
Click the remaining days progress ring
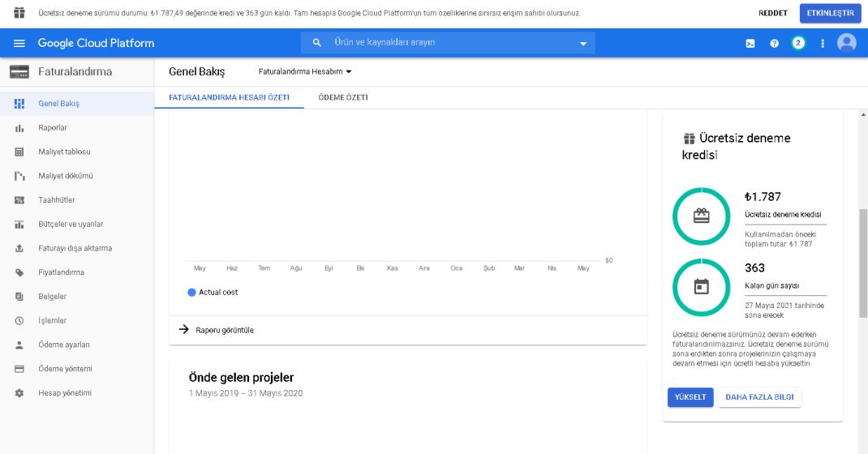tap(702, 288)
